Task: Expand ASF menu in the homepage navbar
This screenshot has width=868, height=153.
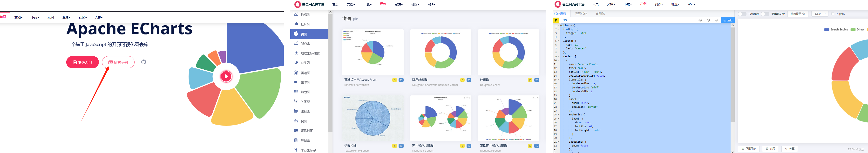Action: (x=99, y=18)
